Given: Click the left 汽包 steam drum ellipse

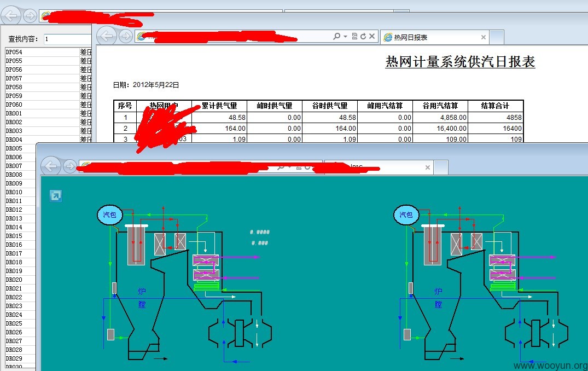Looking at the screenshot, I should tap(109, 215).
